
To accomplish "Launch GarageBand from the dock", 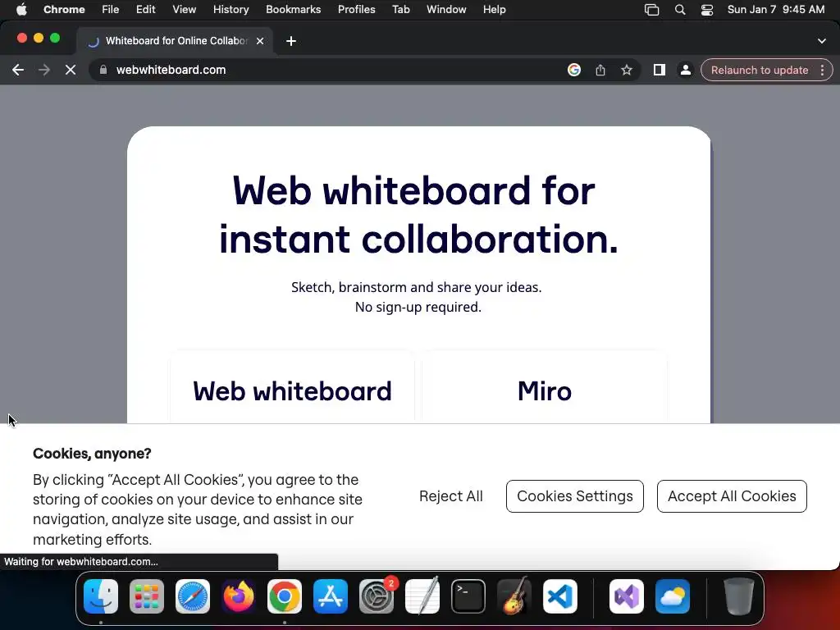I will pos(514,596).
